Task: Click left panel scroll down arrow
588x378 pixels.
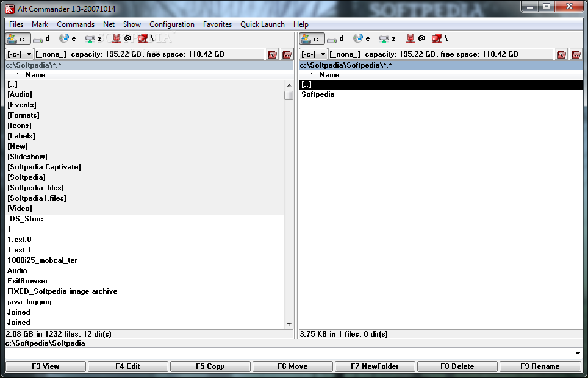Action: tap(289, 324)
